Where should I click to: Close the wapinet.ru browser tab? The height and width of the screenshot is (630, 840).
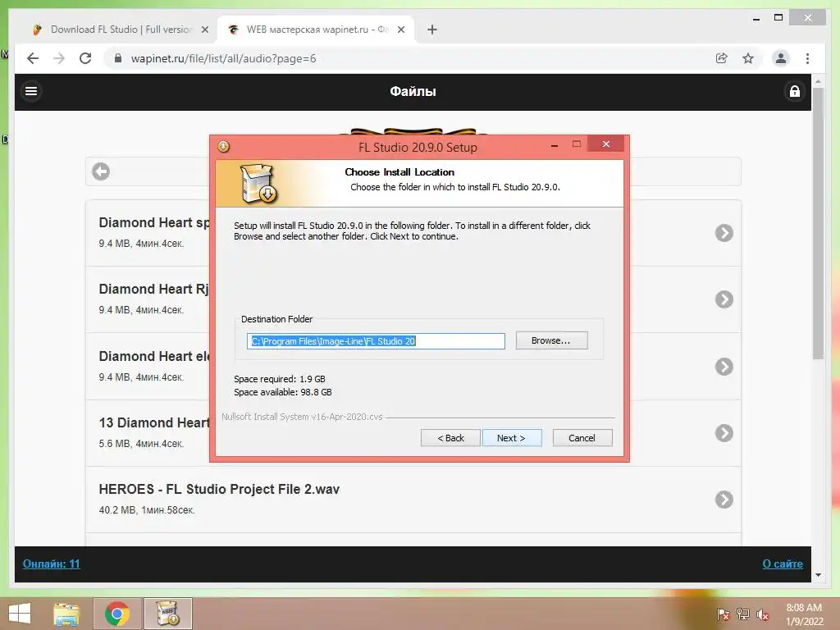click(x=400, y=30)
